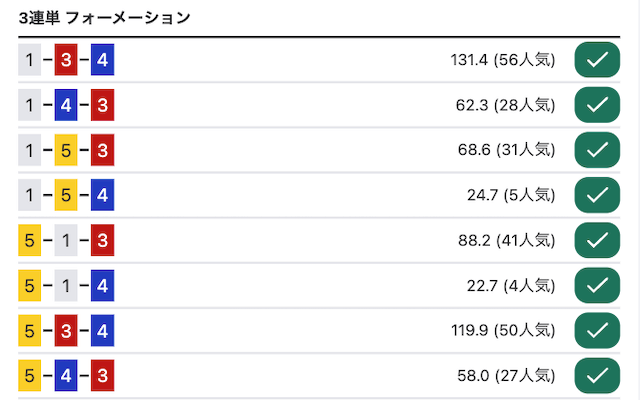Click the 3連単 フォーメーション heading
640x400 pixels.
point(104,18)
